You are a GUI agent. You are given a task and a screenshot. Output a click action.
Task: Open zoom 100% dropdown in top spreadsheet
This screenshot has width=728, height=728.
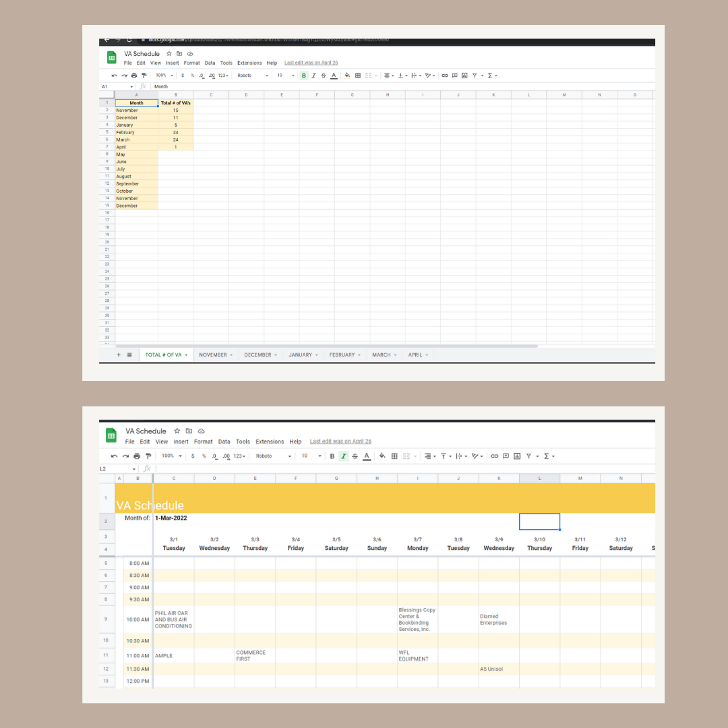pos(164,75)
